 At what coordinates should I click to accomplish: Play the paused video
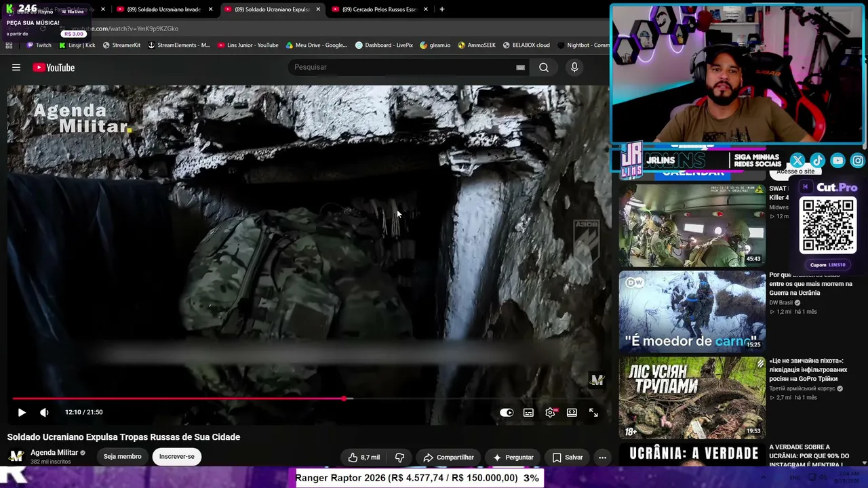[22, 412]
